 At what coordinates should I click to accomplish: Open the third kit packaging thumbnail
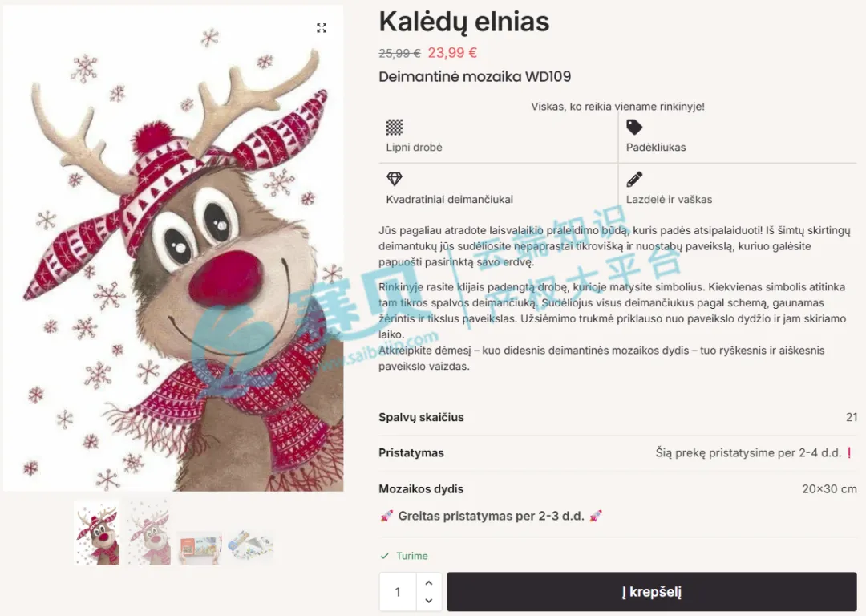tap(200, 548)
